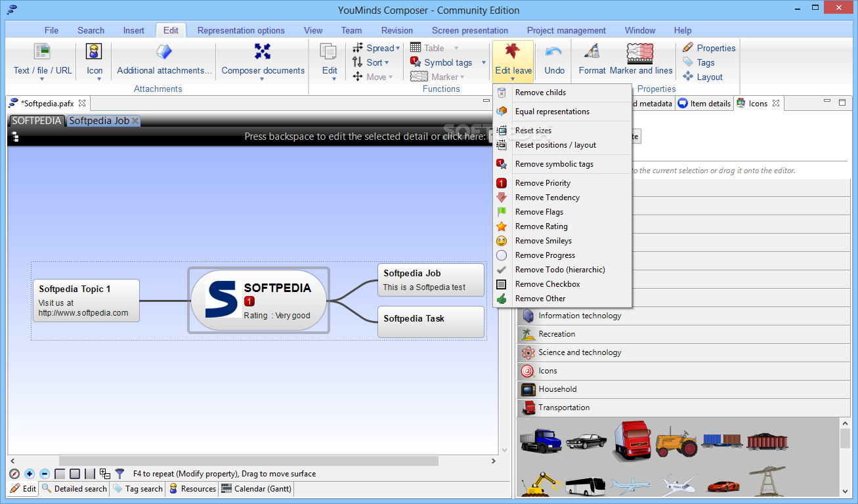The width and height of the screenshot is (858, 504).
Task: Open the Tag search bottom tab
Action: [x=138, y=488]
